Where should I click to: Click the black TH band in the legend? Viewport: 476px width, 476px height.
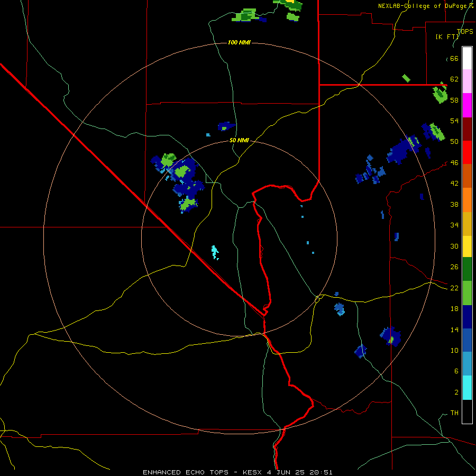pos(467,411)
